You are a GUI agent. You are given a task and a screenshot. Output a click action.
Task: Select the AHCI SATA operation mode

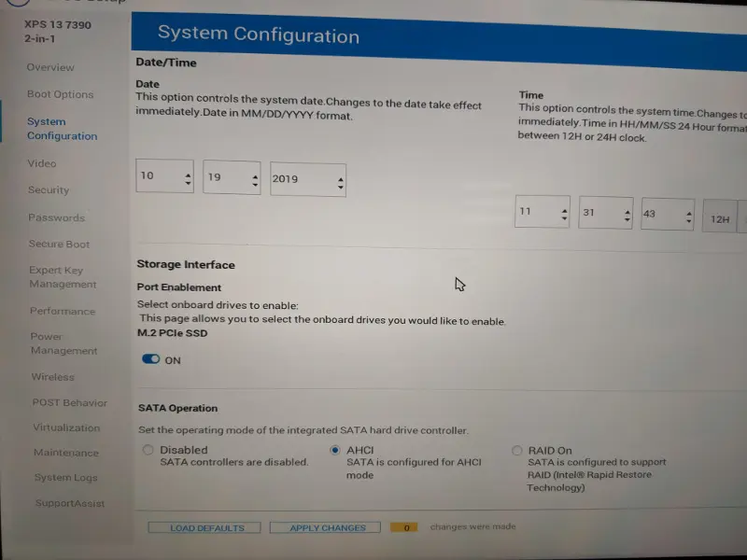coord(335,450)
